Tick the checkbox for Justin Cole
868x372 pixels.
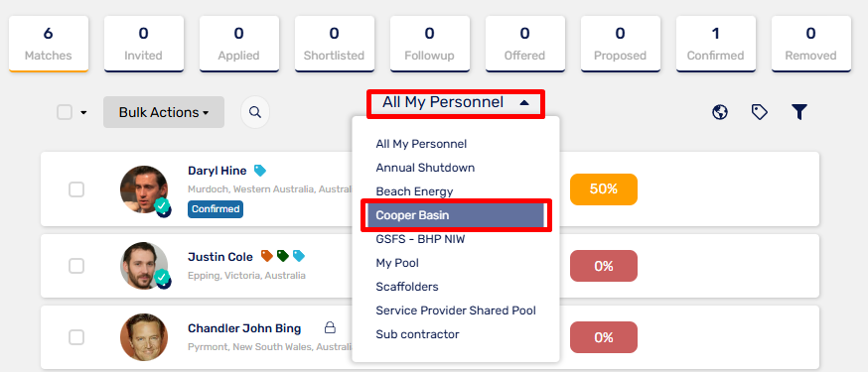76,266
